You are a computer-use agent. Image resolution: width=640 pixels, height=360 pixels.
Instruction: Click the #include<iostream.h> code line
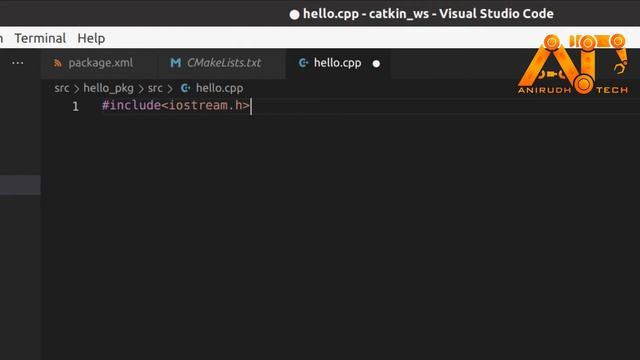click(x=176, y=105)
